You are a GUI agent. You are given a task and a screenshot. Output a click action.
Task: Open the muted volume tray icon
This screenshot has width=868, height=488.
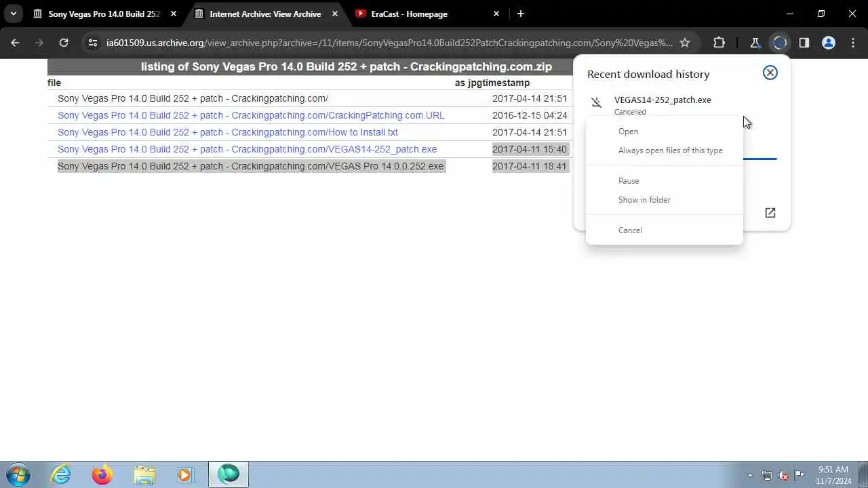783,475
